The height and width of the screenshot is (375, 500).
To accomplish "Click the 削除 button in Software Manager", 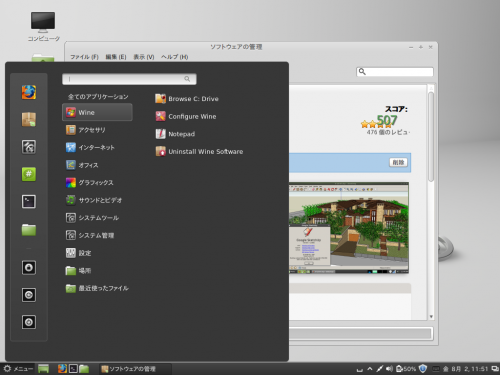I will [398, 162].
